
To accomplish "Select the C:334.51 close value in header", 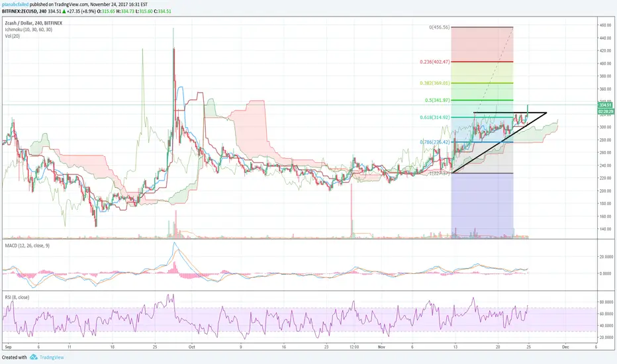I will pos(162,11).
